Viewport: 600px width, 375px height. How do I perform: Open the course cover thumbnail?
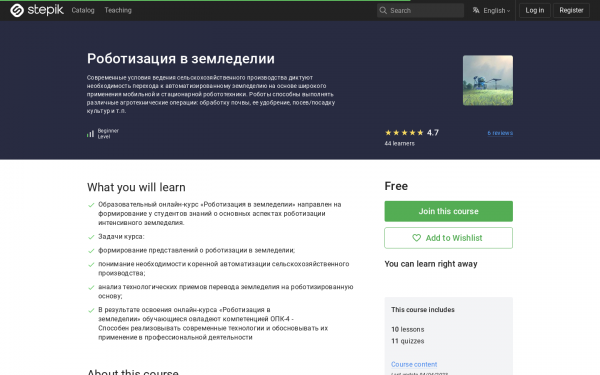tap(488, 80)
